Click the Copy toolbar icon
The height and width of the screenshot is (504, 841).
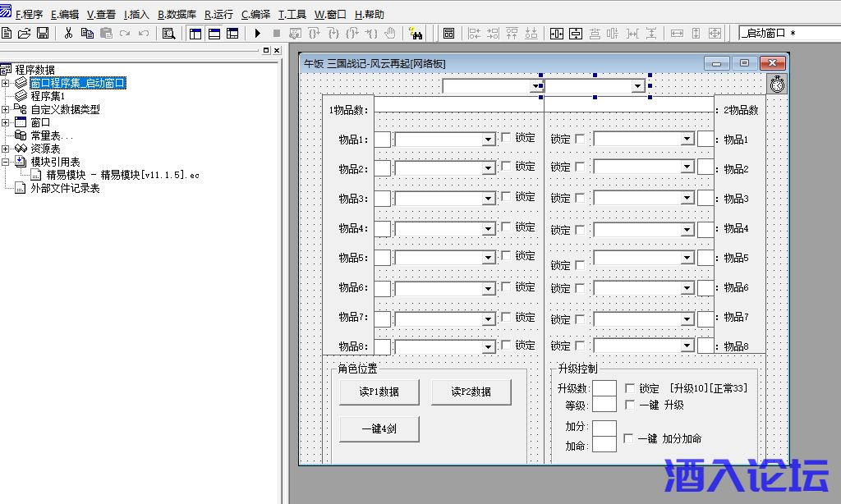[x=87, y=34]
